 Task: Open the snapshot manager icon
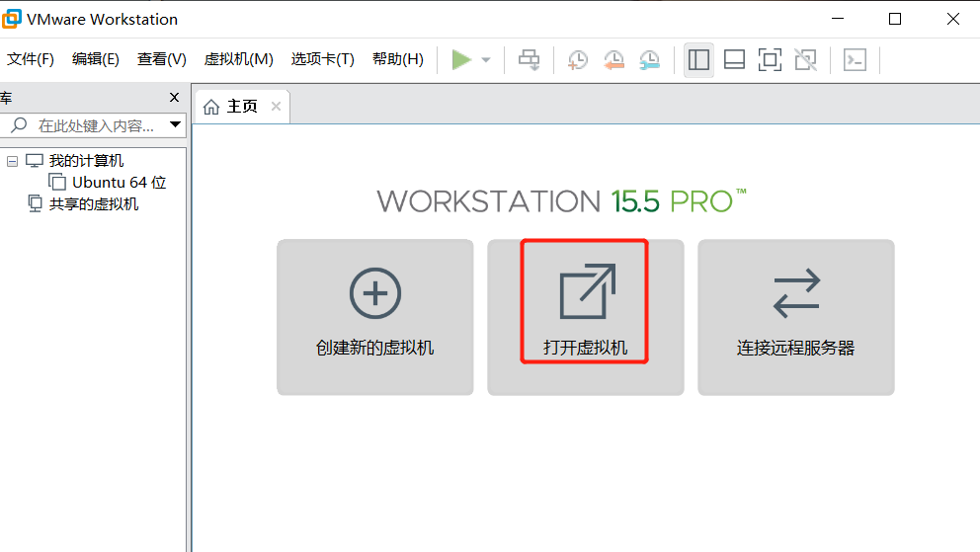[650, 60]
